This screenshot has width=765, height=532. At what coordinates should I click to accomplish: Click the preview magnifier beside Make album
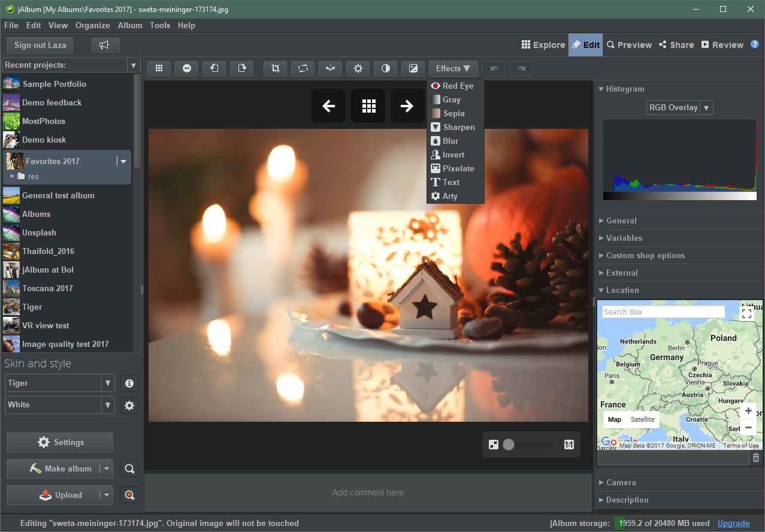[129, 468]
